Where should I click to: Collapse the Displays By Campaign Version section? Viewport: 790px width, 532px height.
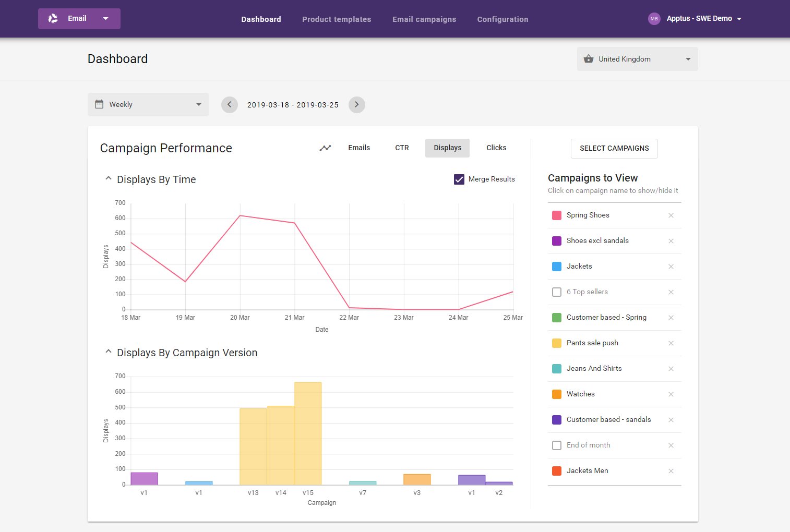[109, 352]
